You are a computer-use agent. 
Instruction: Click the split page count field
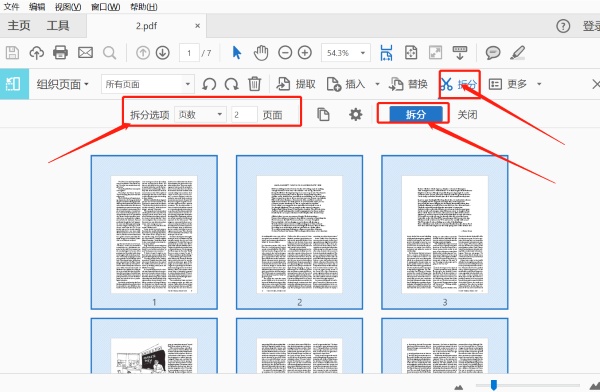point(244,114)
